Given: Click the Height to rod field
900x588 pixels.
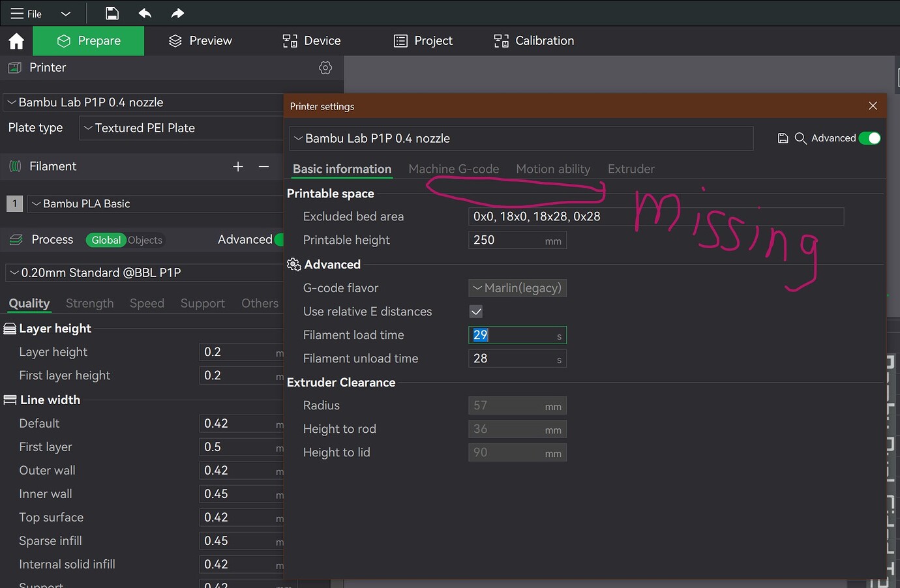Looking at the screenshot, I should (x=517, y=429).
